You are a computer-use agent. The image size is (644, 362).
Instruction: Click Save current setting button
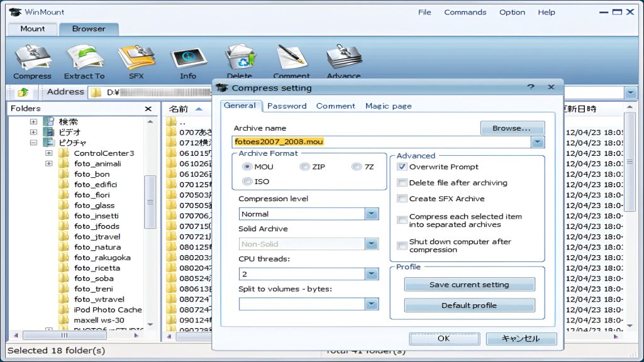point(469,285)
